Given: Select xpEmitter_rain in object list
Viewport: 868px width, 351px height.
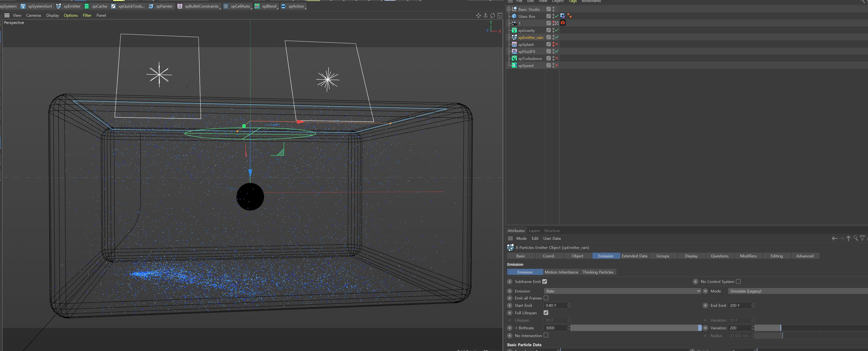Looking at the screenshot, I should click(531, 37).
